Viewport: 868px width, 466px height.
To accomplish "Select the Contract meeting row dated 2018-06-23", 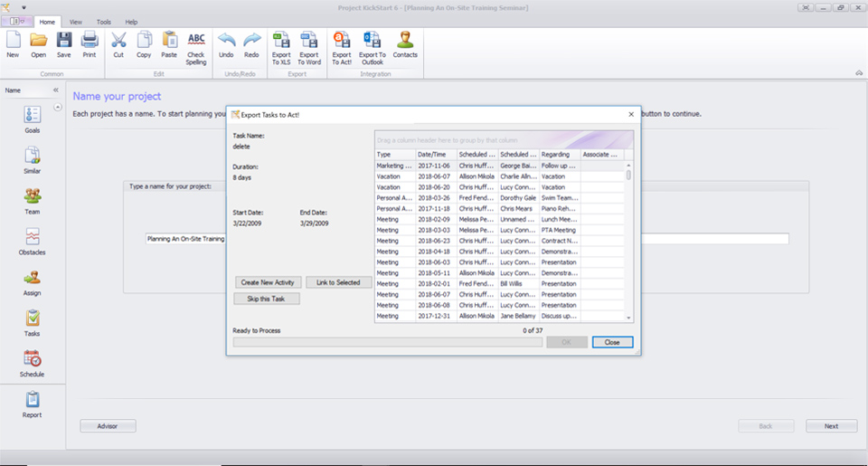I will click(500, 241).
